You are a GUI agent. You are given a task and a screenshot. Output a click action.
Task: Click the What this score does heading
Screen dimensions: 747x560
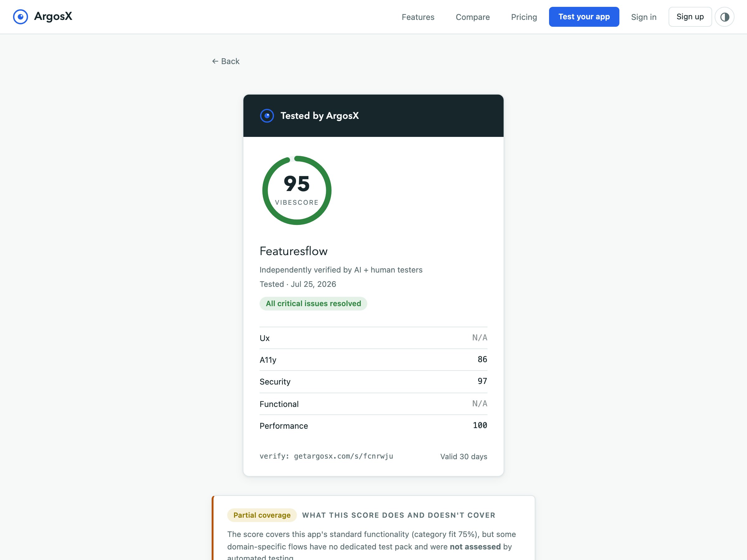pyautogui.click(x=398, y=515)
